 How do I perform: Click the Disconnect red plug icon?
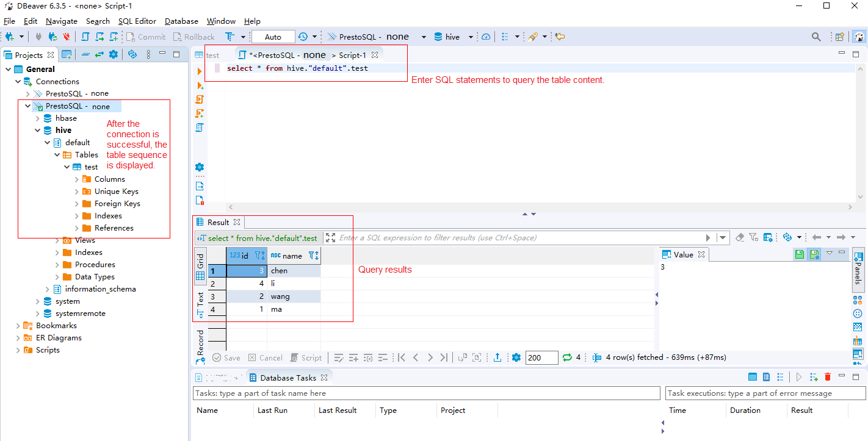pyautogui.click(x=67, y=37)
